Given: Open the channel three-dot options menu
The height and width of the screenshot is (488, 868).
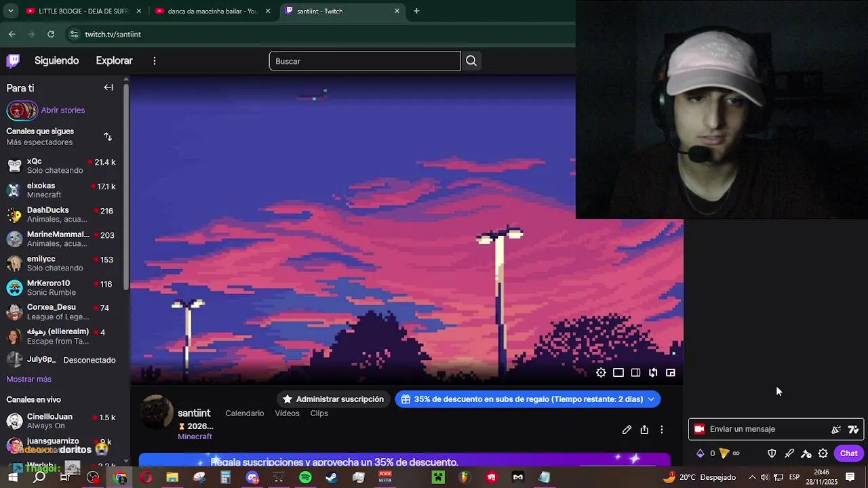Looking at the screenshot, I should coord(662,430).
